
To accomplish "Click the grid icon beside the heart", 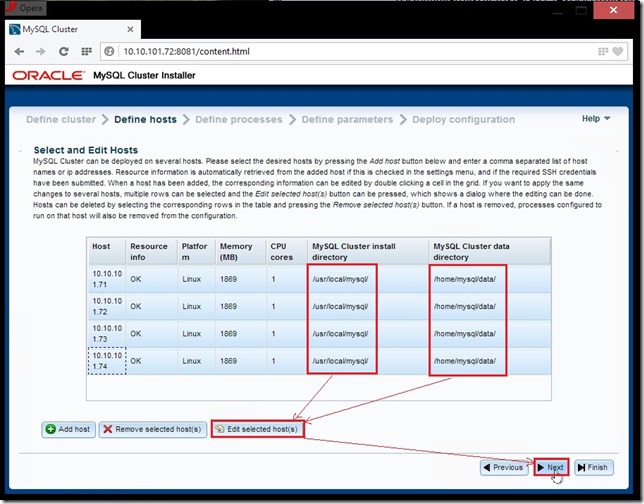I will coord(603,51).
